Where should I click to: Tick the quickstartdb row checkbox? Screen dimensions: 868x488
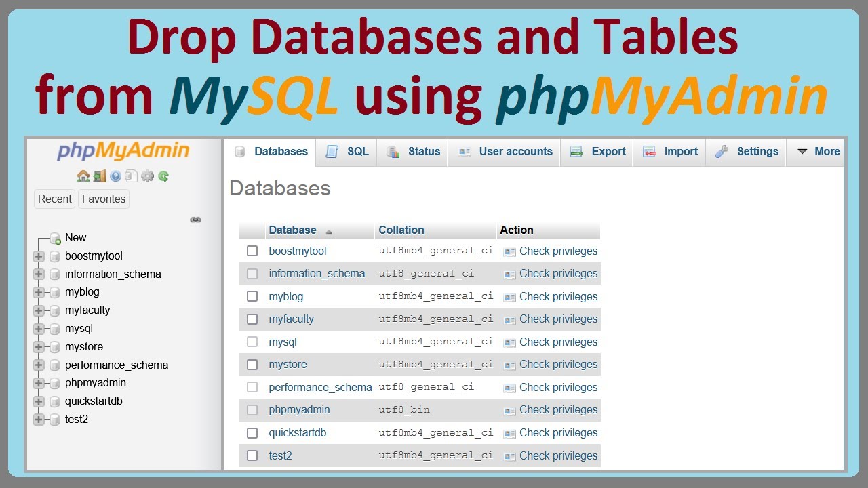coord(252,432)
